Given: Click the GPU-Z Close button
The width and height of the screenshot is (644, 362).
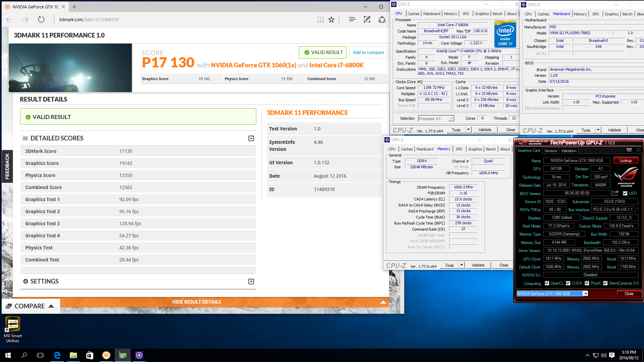Looking at the screenshot, I should (x=629, y=294).
